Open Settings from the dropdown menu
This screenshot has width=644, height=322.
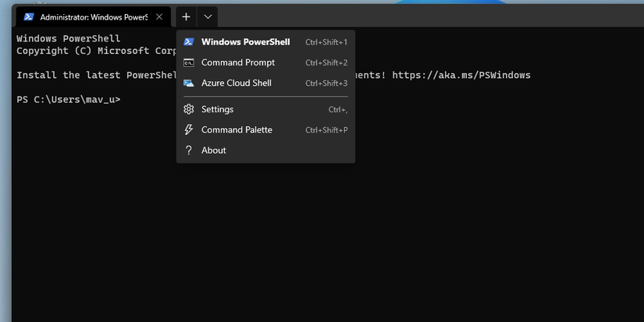tap(217, 109)
